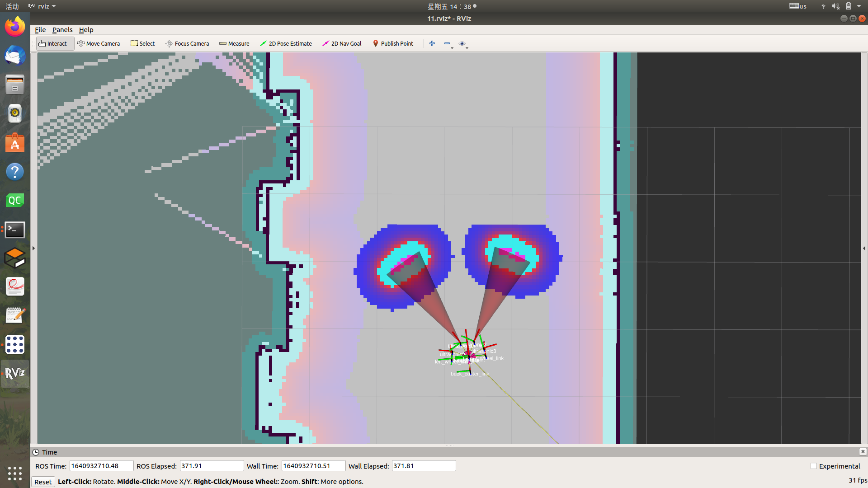Image resolution: width=868 pixels, height=488 pixels.
Task: Select the Publish Point tool
Action: [393, 43]
